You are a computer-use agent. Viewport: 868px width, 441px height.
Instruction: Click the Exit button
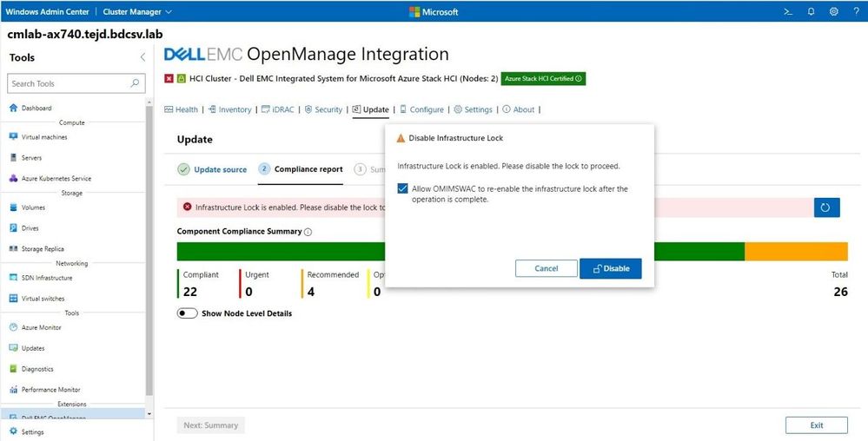(817, 425)
